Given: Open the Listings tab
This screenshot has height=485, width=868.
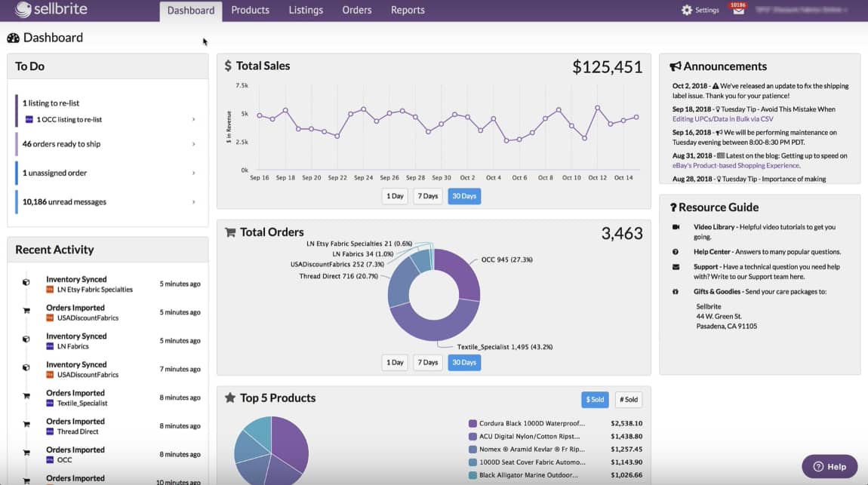Looking at the screenshot, I should tap(306, 10).
